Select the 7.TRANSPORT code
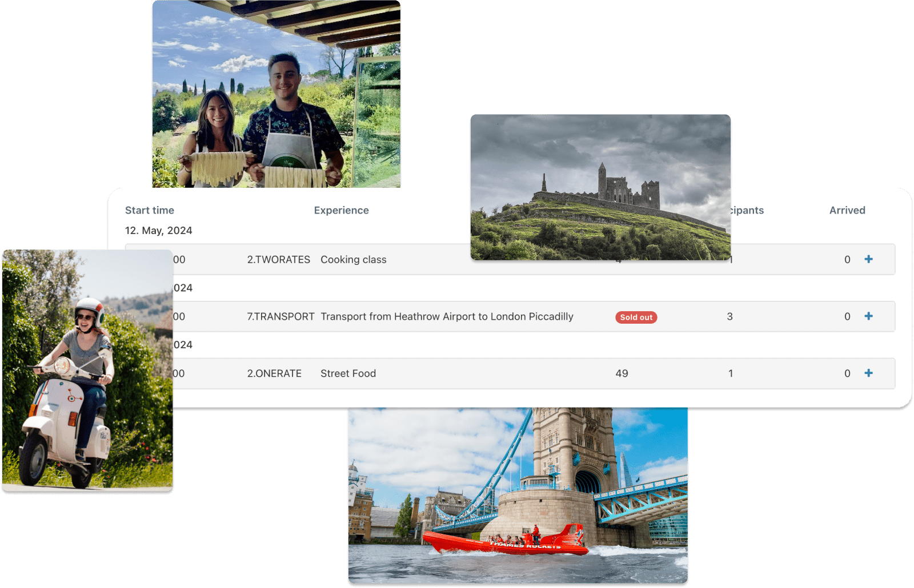 pos(280,317)
